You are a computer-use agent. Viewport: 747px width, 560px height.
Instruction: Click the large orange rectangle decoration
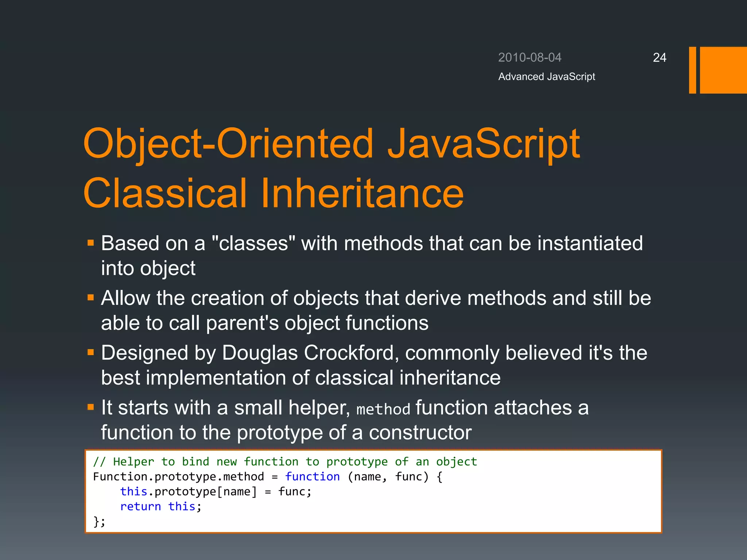point(723,70)
